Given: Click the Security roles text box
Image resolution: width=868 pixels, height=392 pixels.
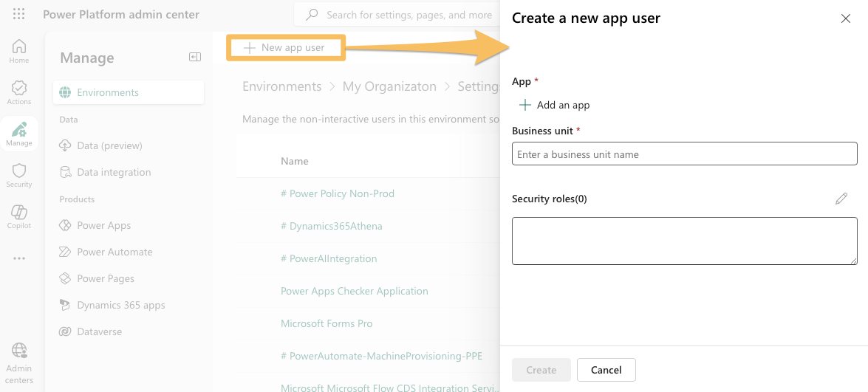Looking at the screenshot, I should pyautogui.click(x=684, y=241).
